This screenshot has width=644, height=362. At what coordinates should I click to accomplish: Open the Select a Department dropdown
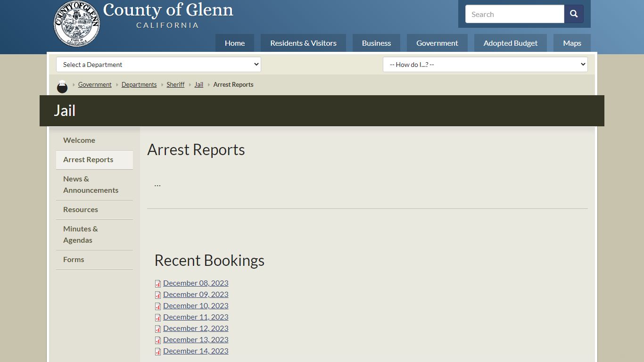coord(158,65)
